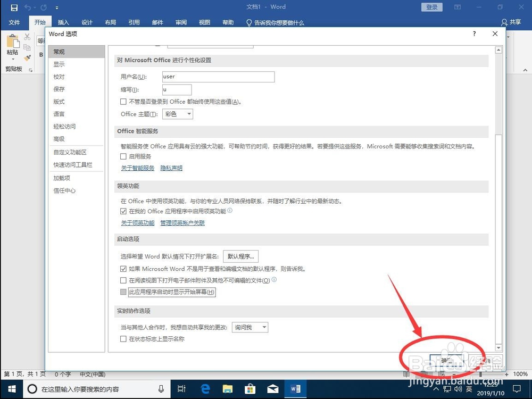Screen dimensions: 532x399
Task: Select the 轻松访问 Ease of Access category
Action: (x=76, y=126)
